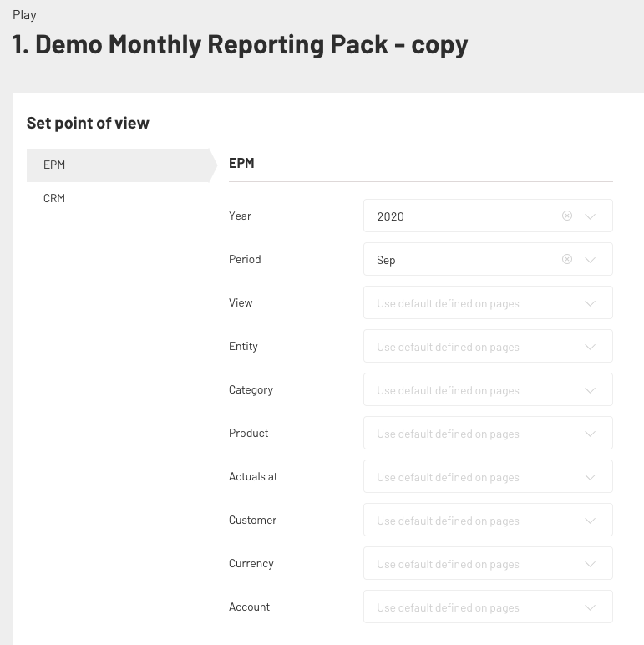The width and height of the screenshot is (644, 645).
Task: Open the Actuals at dropdown
Action: click(x=488, y=476)
